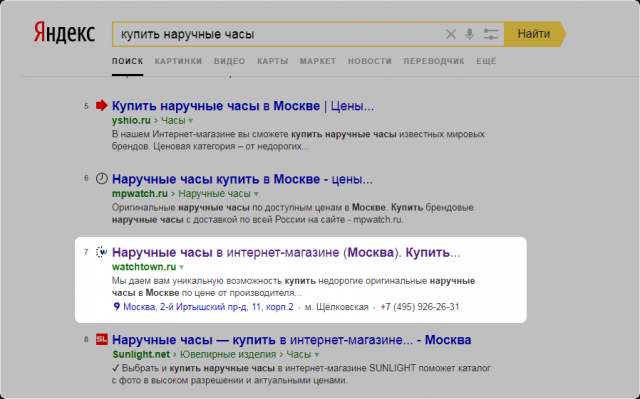Click the watchtown.ru domain link
This screenshot has width=640, height=399.
coord(144,267)
